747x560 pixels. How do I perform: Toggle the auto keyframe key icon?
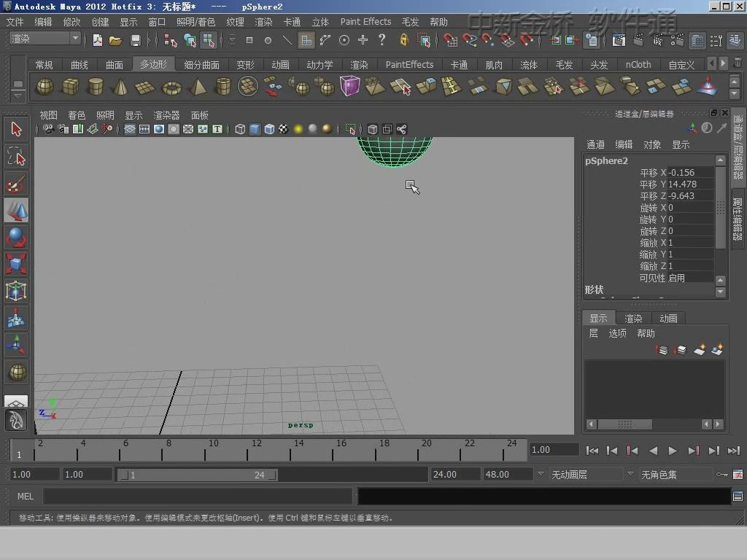721,474
